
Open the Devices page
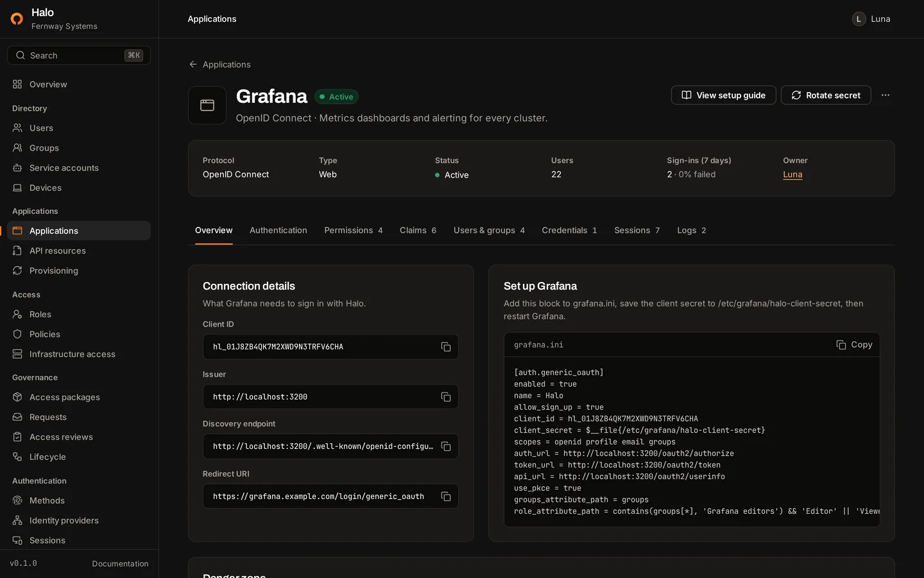(x=79, y=188)
